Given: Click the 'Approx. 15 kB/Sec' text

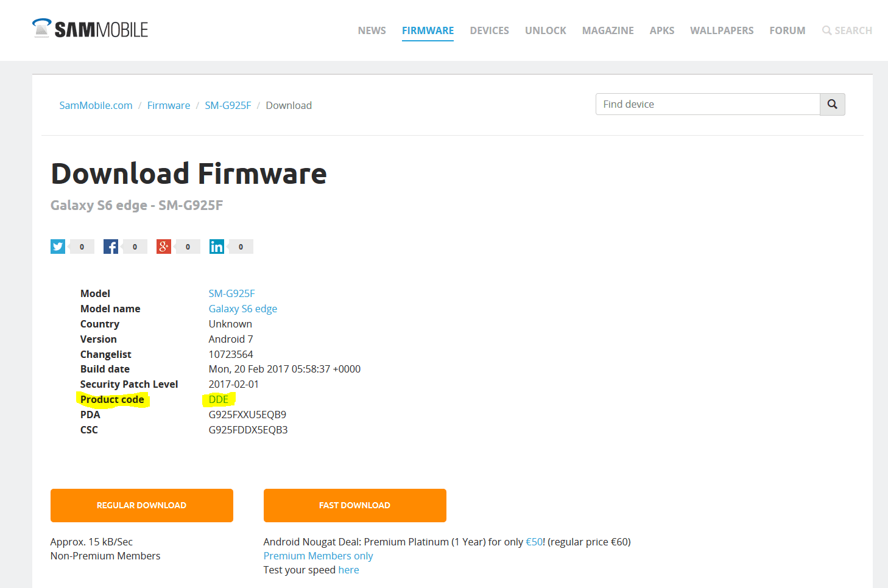Looking at the screenshot, I should 91,542.
